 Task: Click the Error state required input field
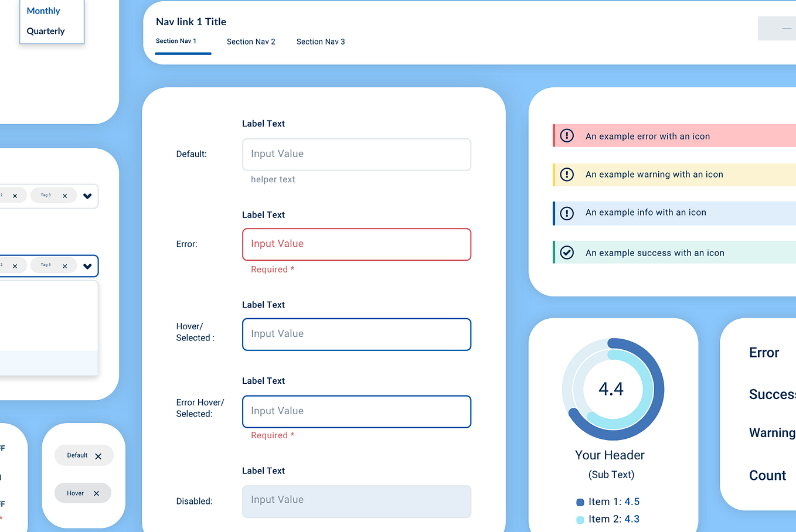356,244
